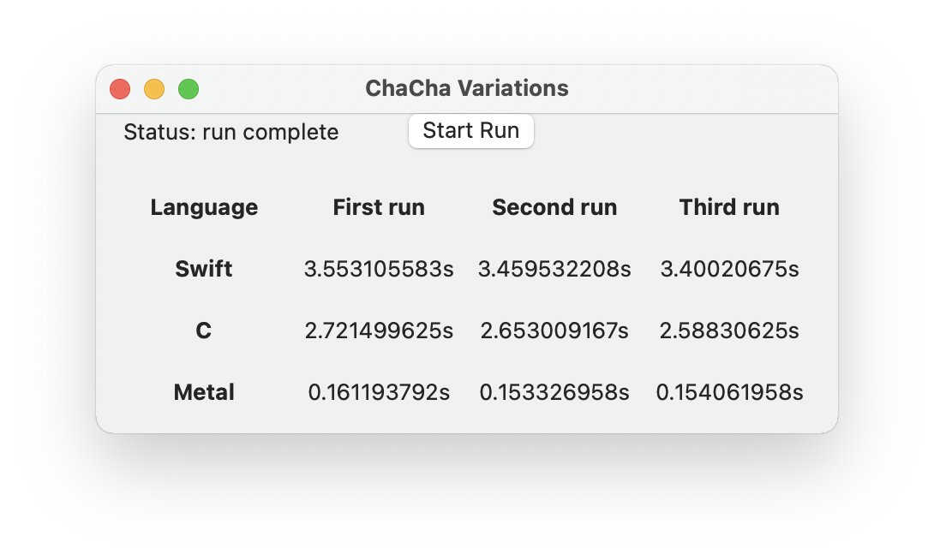Select the ChaCha Variations window title
The height and width of the screenshot is (560, 934).
click(466, 88)
